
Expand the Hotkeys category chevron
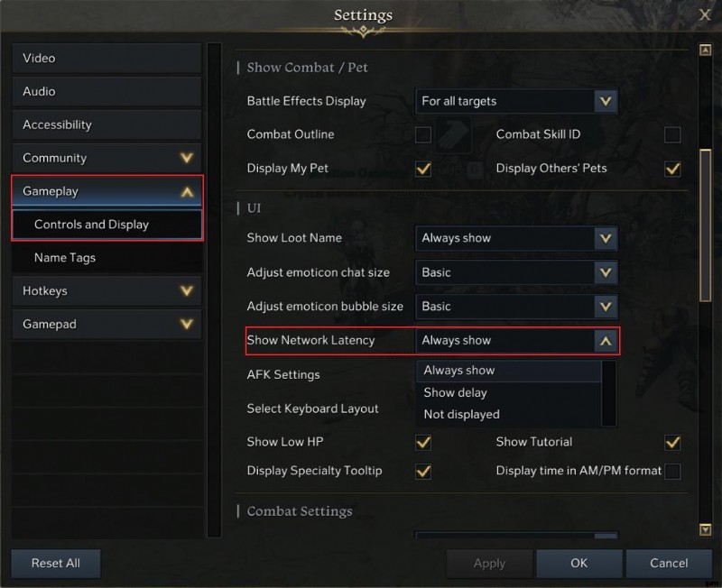[x=187, y=291]
